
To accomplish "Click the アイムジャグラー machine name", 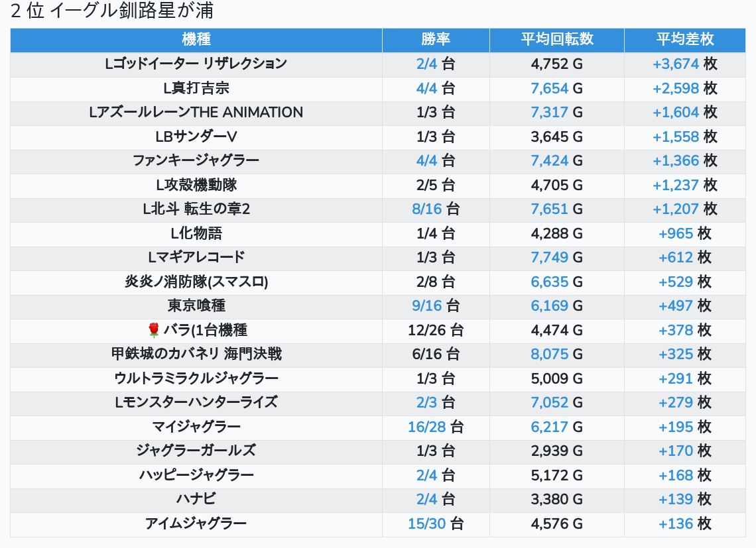I will pos(196,524).
